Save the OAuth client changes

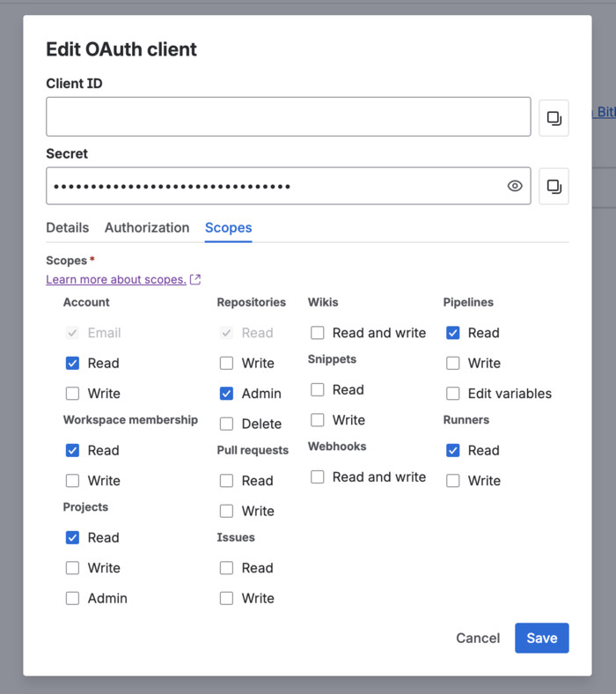tap(542, 638)
